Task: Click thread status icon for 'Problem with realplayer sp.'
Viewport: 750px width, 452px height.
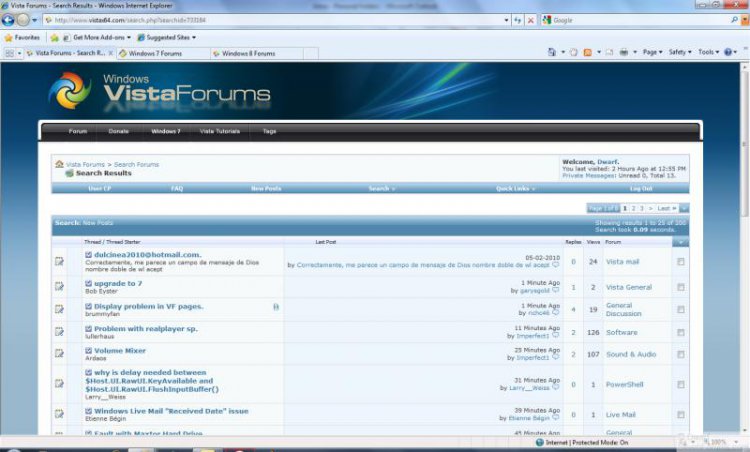Action: coord(59,331)
